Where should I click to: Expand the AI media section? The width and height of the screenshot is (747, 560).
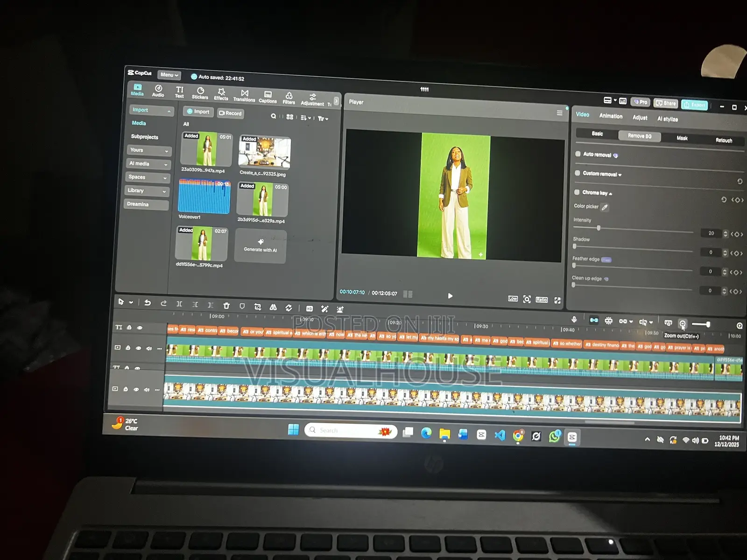(x=148, y=164)
